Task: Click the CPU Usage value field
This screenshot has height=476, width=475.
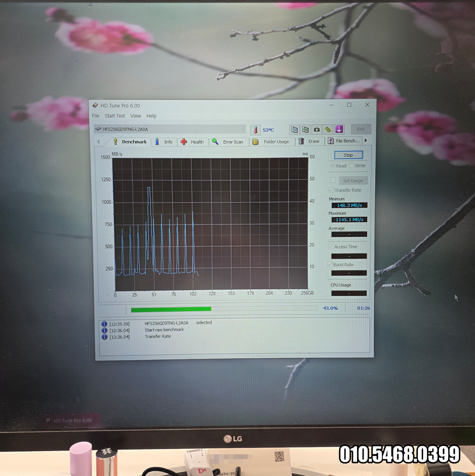Action: pos(349,293)
